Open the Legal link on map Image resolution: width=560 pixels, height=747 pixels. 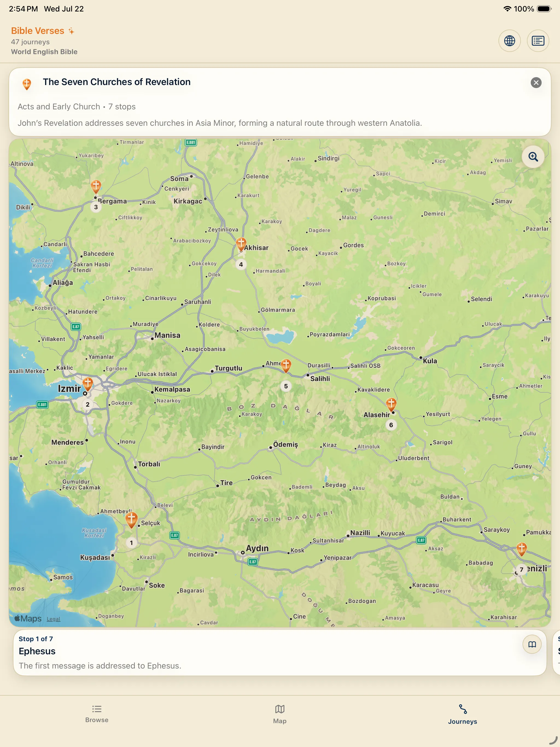click(x=53, y=619)
